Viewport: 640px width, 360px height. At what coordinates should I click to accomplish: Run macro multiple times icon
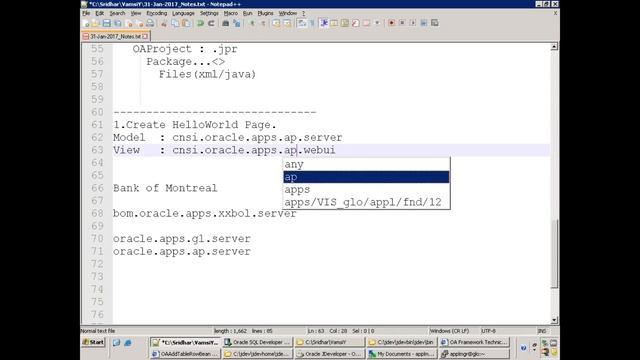tap(424, 23)
